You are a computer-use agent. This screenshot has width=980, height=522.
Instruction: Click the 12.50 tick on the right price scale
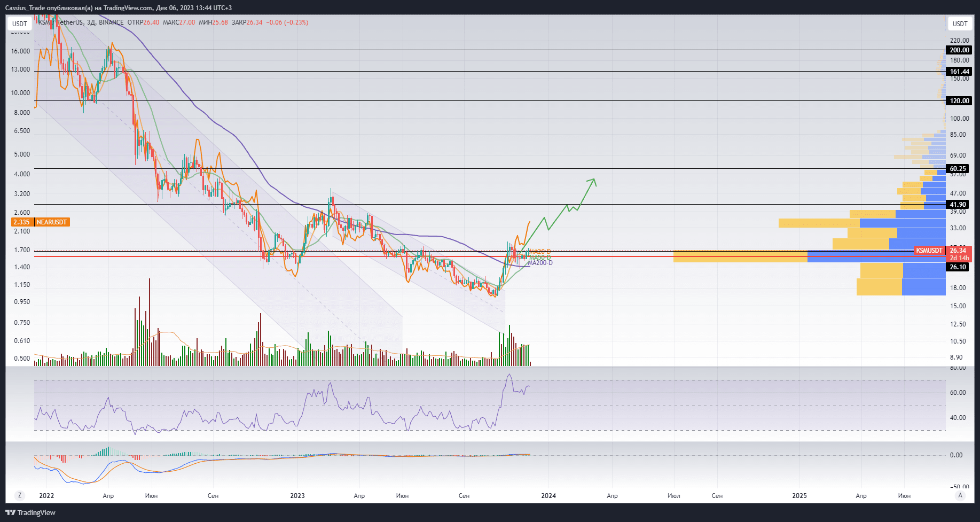(958, 324)
